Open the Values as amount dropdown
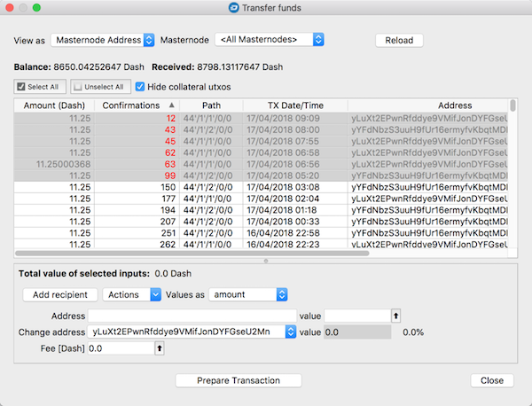The image size is (532, 406). tap(248, 294)
